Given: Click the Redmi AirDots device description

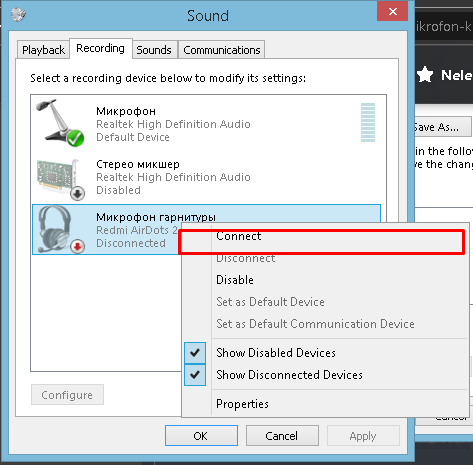Looking at the screenshot, I should coord(137,230).
